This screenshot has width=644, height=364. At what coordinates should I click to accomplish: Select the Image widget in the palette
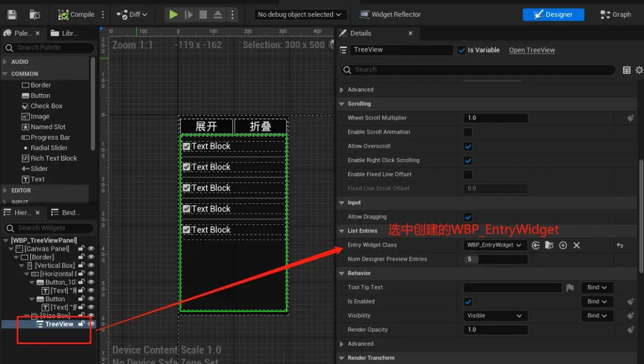35,117
